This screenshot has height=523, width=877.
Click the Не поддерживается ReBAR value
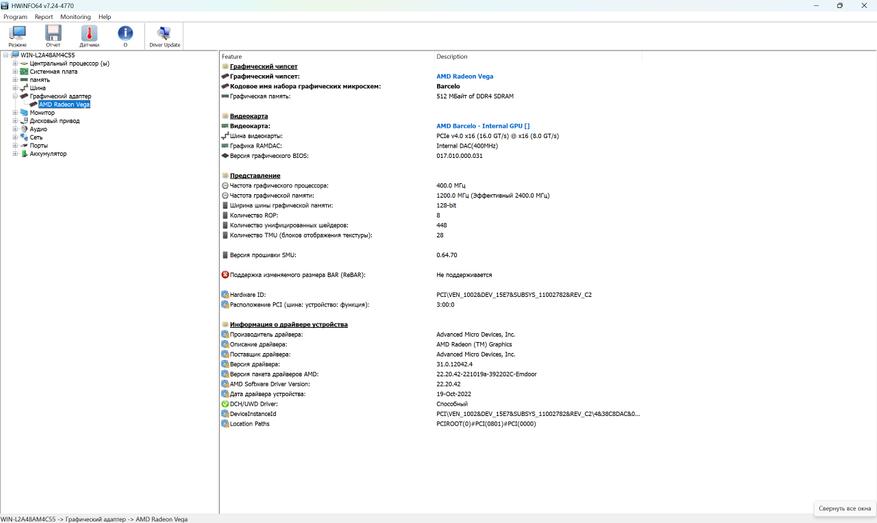click(464, 275)
